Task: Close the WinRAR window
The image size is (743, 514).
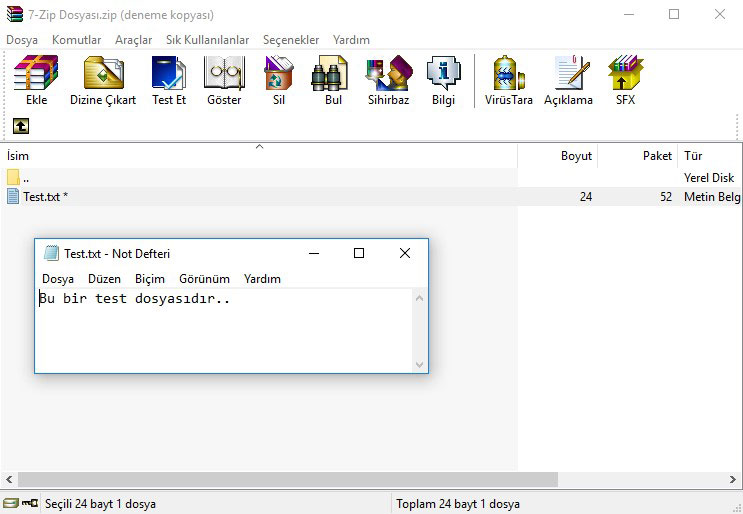Action: [x=720, y=14]
